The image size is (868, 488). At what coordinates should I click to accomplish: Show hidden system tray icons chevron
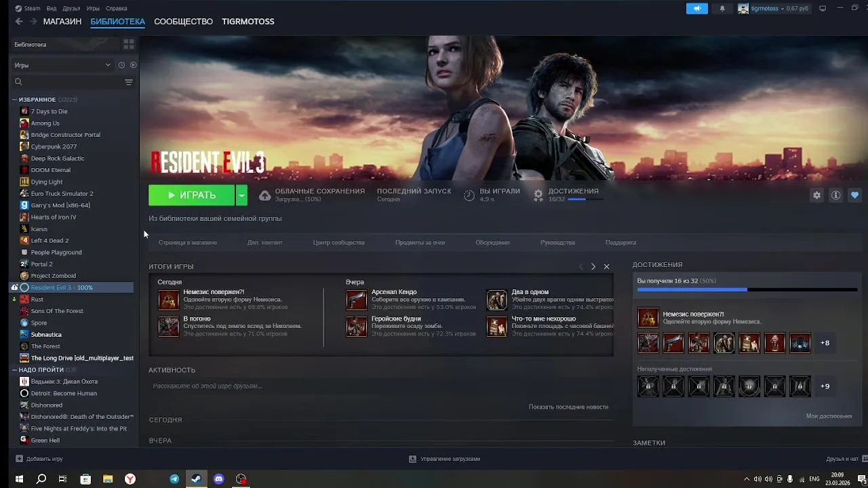click(x=747, y=479)
